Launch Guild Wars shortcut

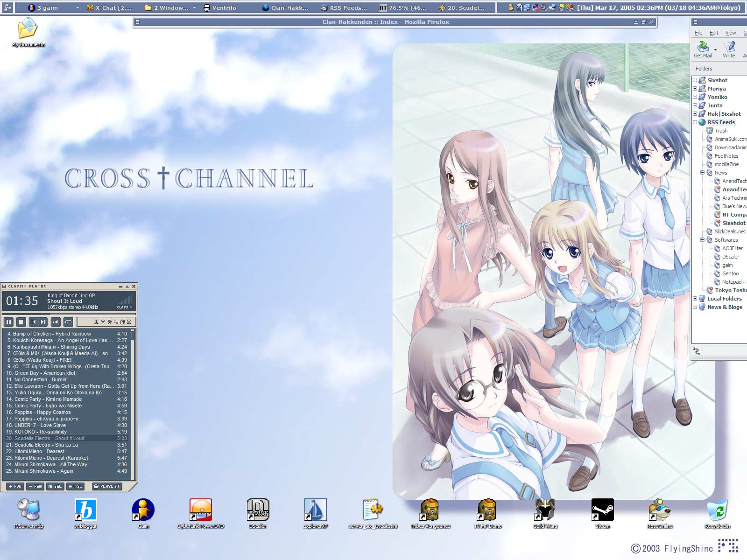click(545, 514)
